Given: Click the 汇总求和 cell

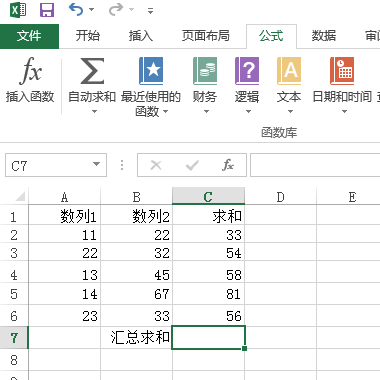Looking at the screenshot, I should (136, 338).
